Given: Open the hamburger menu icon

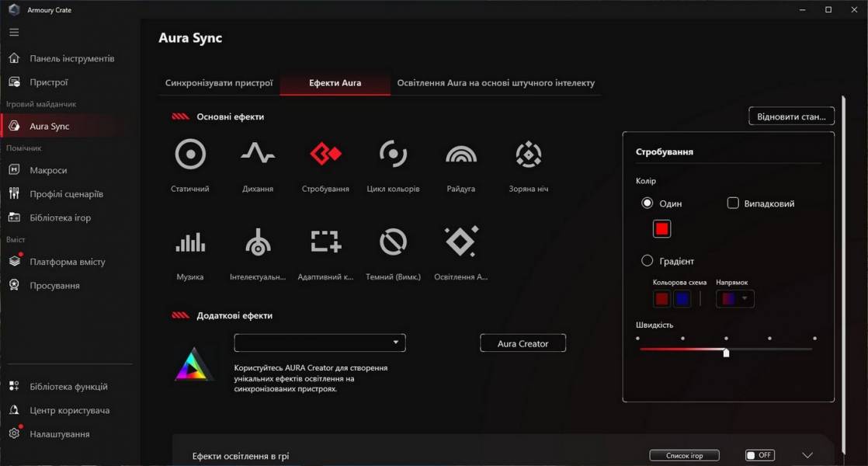Looking at the screenshot, I should coord(14,32).
